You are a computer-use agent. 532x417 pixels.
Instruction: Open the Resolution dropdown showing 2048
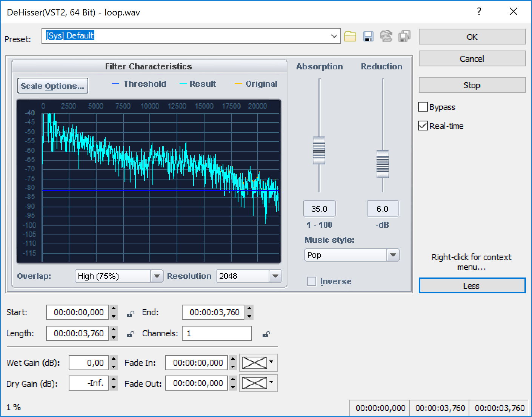tap(275, 276)
